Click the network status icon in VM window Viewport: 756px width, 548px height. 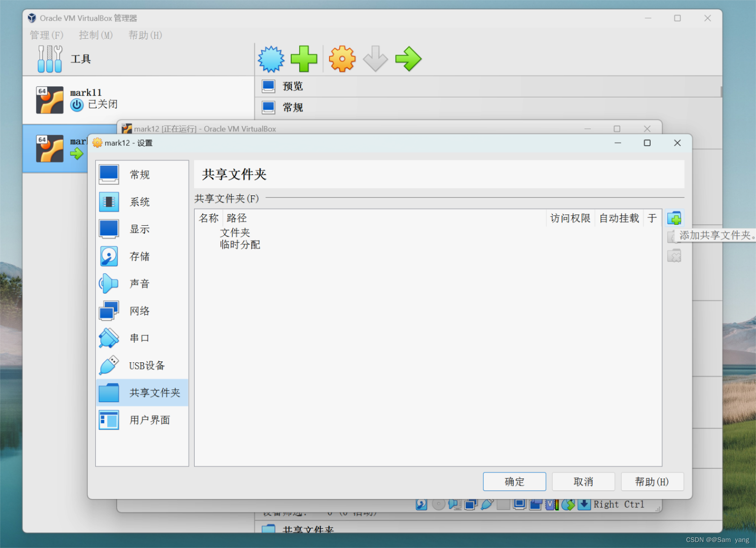471,504
